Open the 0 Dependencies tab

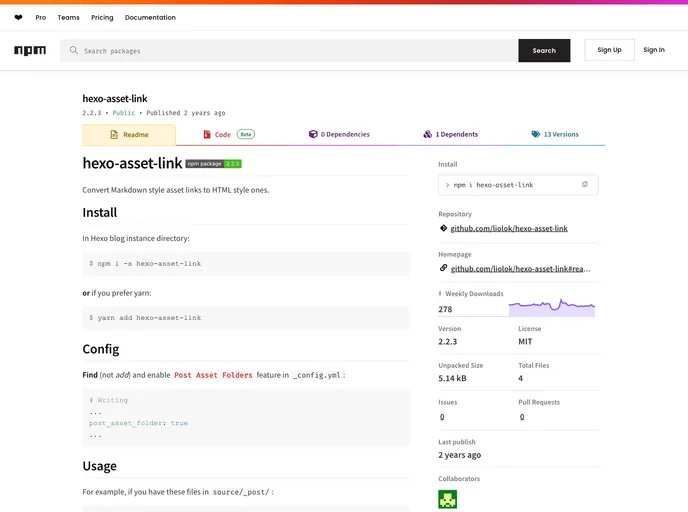[x=339, y=134]
